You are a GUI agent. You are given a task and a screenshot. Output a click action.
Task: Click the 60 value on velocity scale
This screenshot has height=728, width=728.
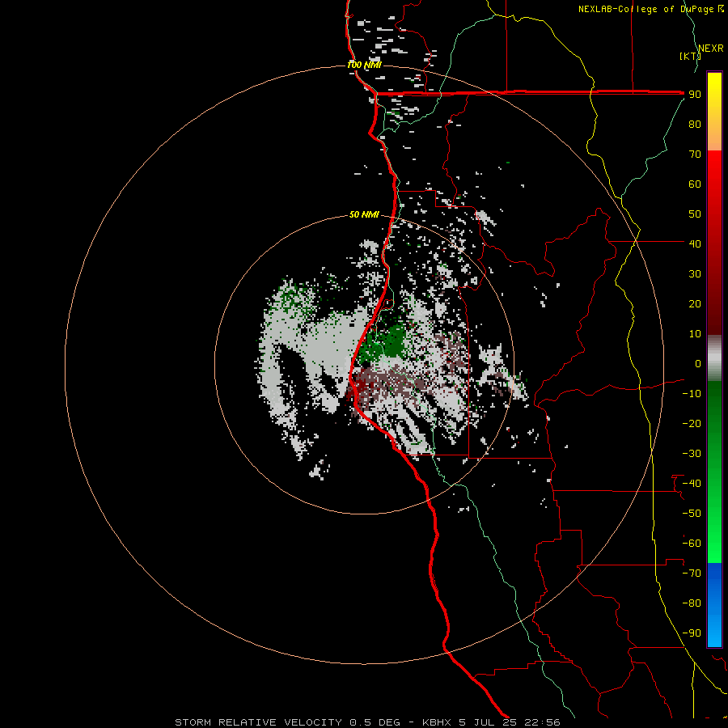(x=695, y=184)
